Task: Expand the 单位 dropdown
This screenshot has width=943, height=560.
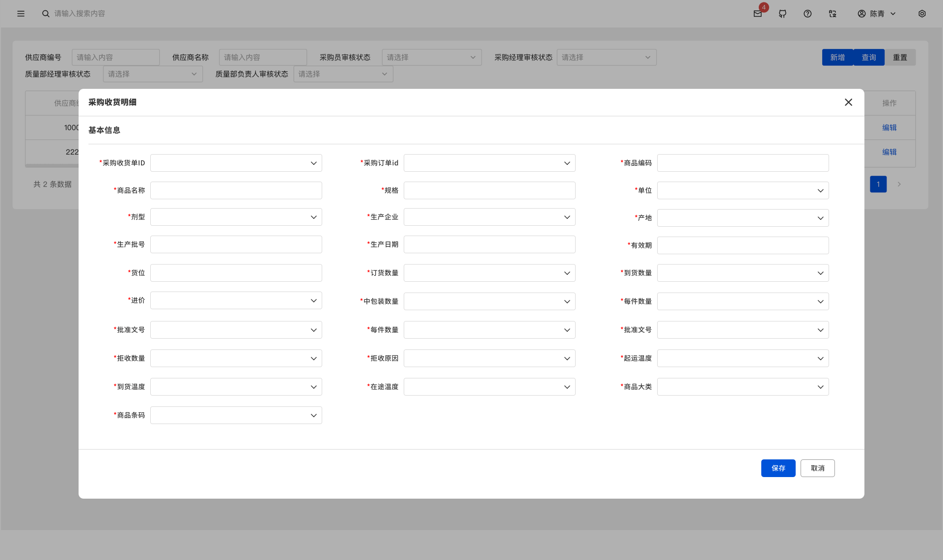Action: point(743,190)
